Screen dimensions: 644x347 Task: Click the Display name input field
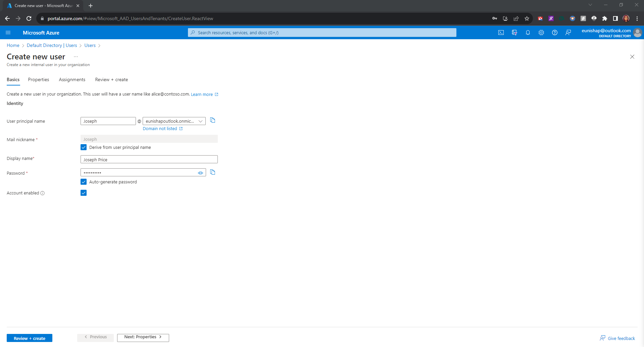[149, 160]
